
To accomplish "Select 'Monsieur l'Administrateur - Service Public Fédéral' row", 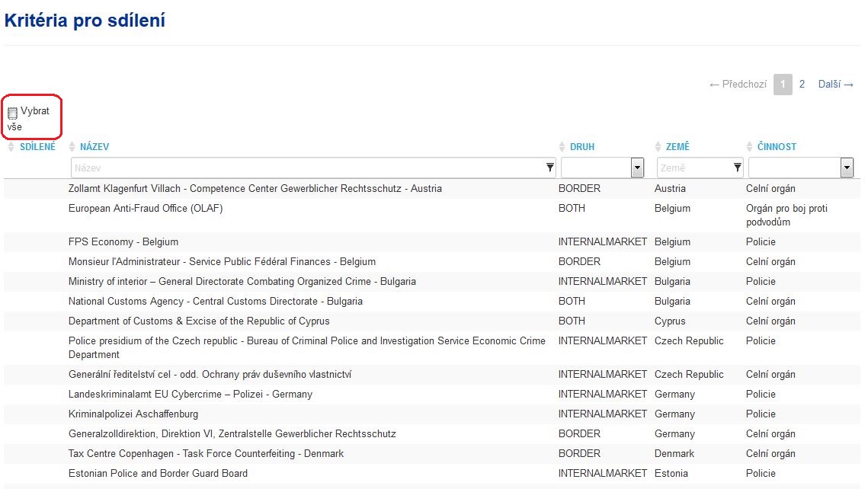I will point(432,262).
